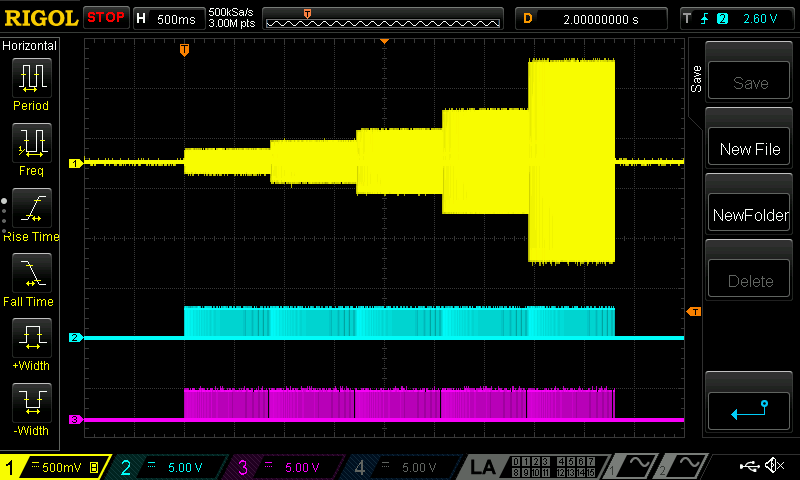Screen dimensions: 800x480
Task: Select the Rise Time measurement icon
Action: [x=32, y=208]
